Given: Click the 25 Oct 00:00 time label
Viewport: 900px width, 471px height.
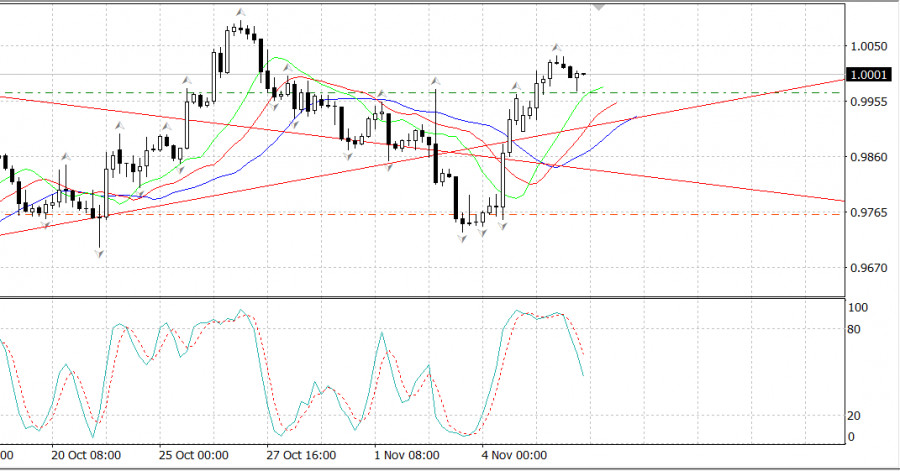Looking at the screenshot, I should click(193, 456).
